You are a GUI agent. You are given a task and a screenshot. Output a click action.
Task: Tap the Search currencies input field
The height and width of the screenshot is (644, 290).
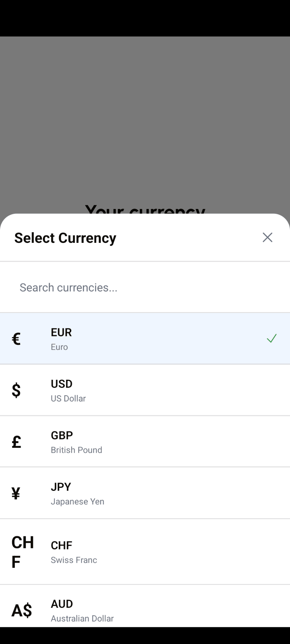[145, 287]
